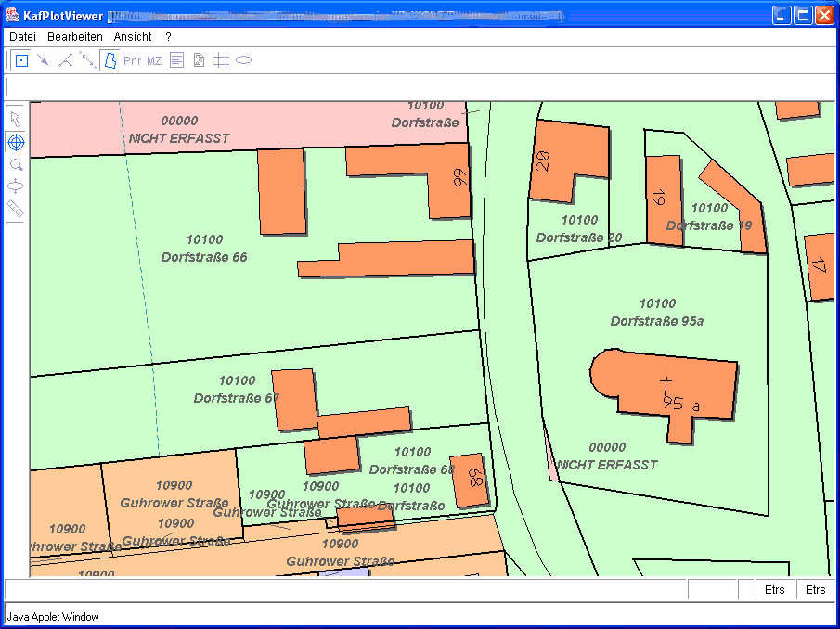Open the ? help menu
Image resolution: width=840 pixels, height=629 pixels.
click(169, 37)
